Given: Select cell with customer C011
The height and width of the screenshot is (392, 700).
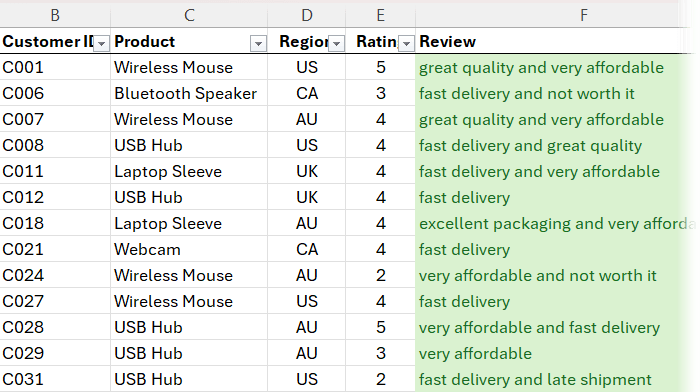Looking at the screenshot, I should pos(55,171).
